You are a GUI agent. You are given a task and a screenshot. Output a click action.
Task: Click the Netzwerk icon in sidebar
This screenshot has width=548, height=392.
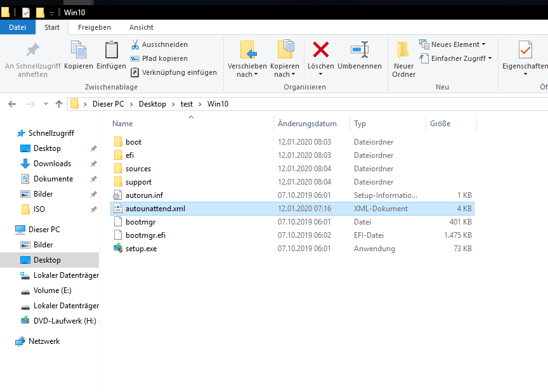coord(20,341)
